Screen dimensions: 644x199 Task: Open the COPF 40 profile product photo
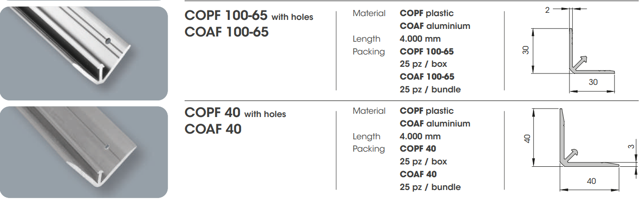(84, 152)
